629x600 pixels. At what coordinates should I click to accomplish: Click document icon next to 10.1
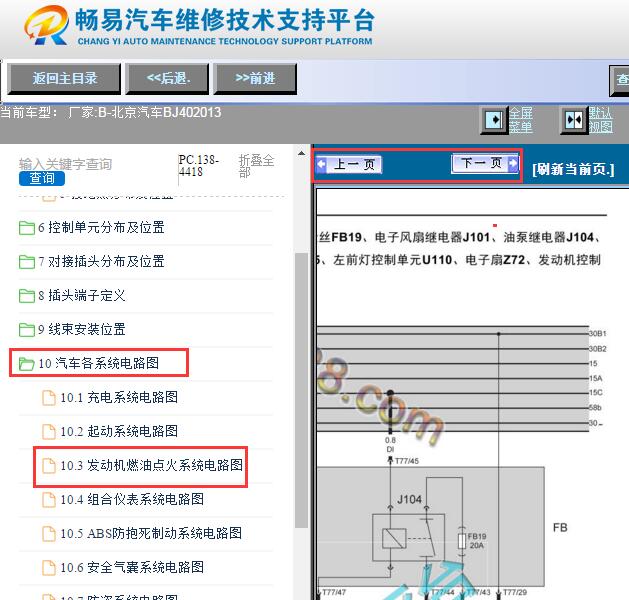[x=49, y=398]
